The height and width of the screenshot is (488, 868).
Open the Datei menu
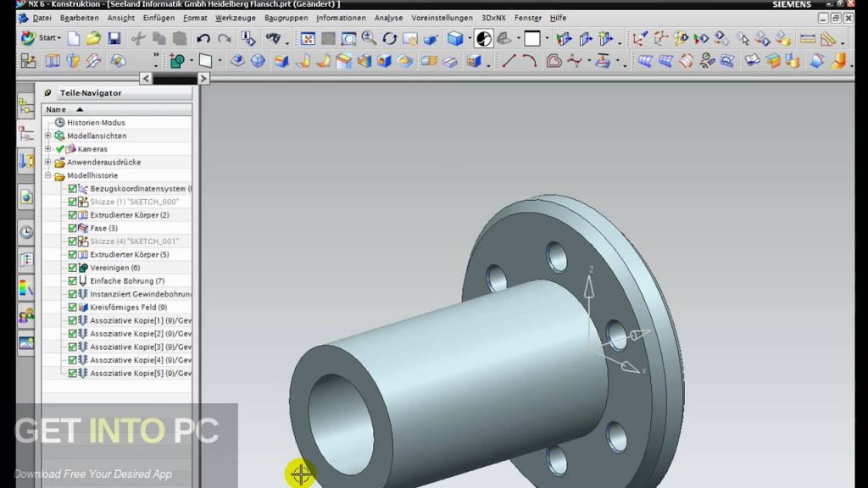(42, 18)
